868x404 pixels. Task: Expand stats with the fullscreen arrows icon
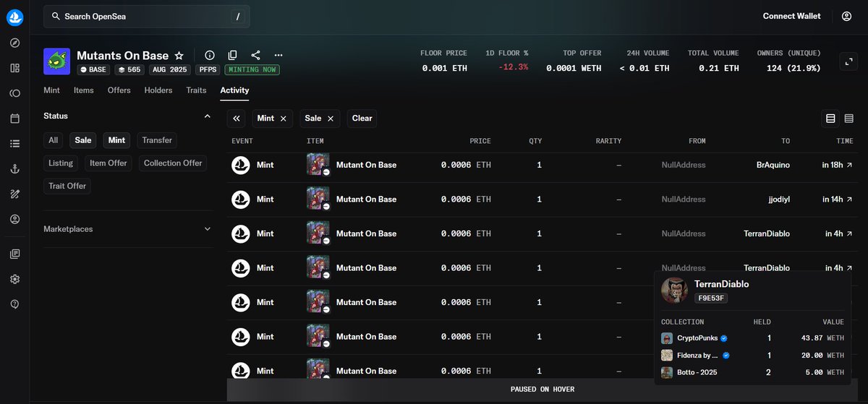(848, 61)
